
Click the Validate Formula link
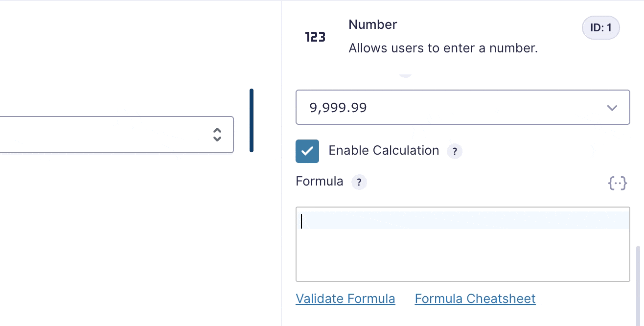(345, 299)
